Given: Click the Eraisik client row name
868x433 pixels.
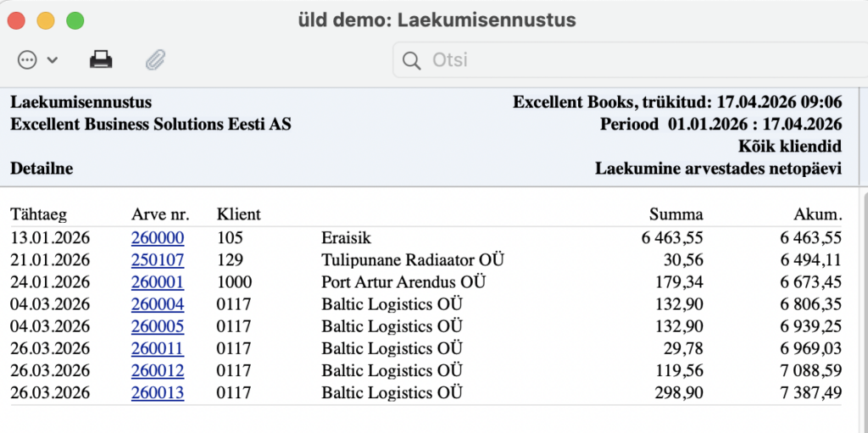Looking at the screenshot, I should coord(347,238).
